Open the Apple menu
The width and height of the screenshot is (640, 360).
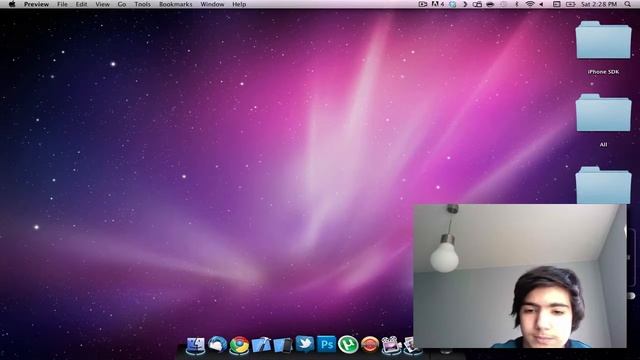[x=12, y=4]
